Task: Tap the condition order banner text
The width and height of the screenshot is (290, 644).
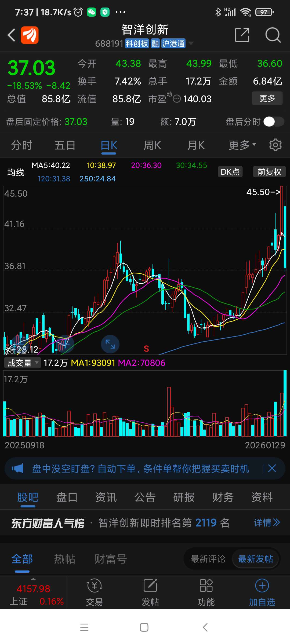Action: (x=140, y=469)
